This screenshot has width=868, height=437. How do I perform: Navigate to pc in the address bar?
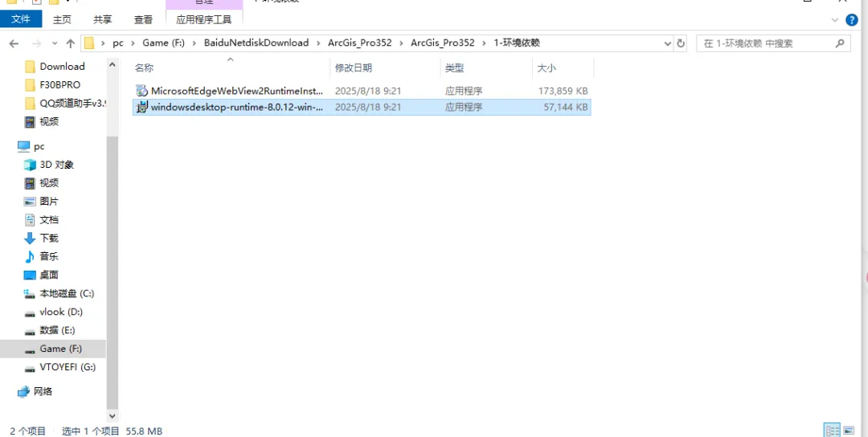(118, 43)
